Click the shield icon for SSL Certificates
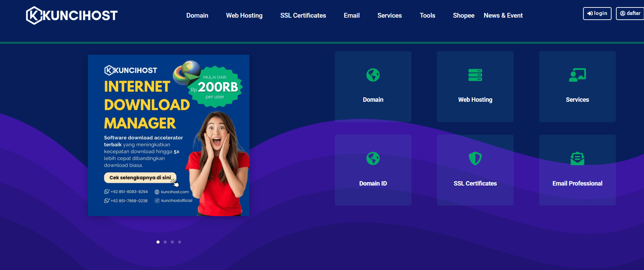 pos(475,158)
